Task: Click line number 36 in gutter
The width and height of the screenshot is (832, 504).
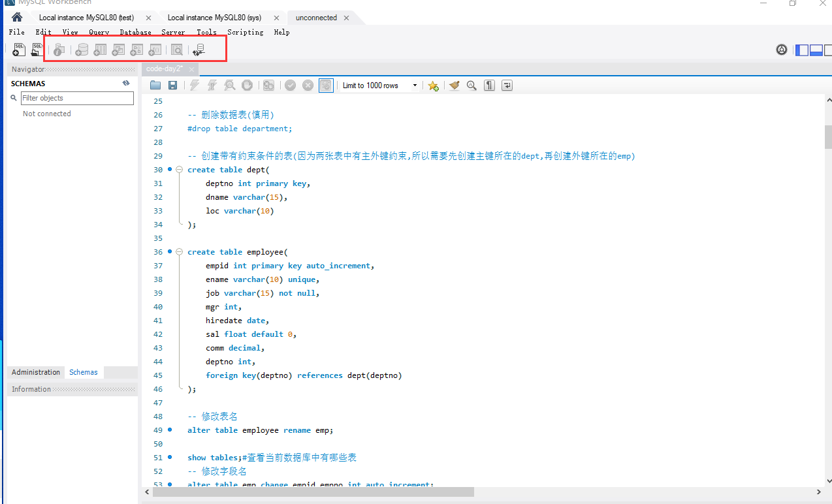Action: pyautogui.click(x=157, y=252)
